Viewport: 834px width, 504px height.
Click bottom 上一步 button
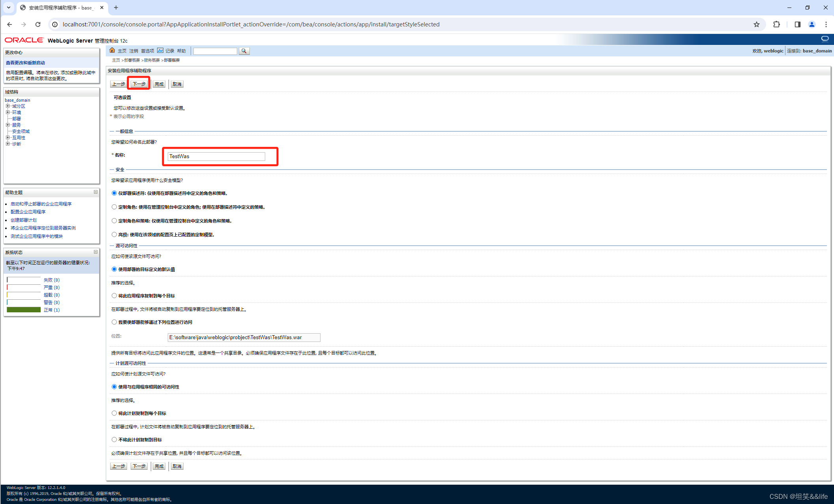click(x=118, y=466)
